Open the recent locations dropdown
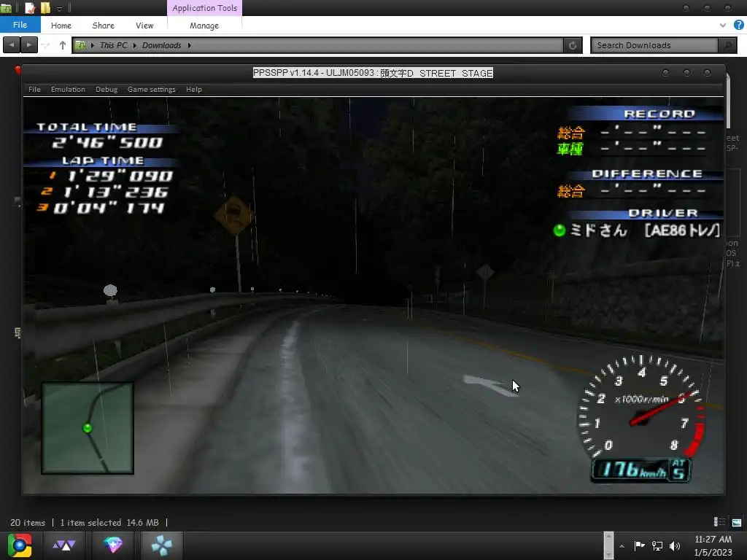The height and width of the screenshot is (560, 747). [x=46, y=45]
